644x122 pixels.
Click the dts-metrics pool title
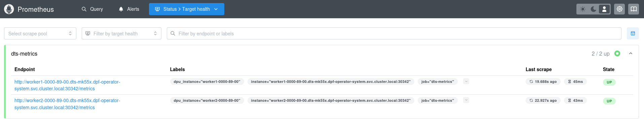click(x=24, y=54)
